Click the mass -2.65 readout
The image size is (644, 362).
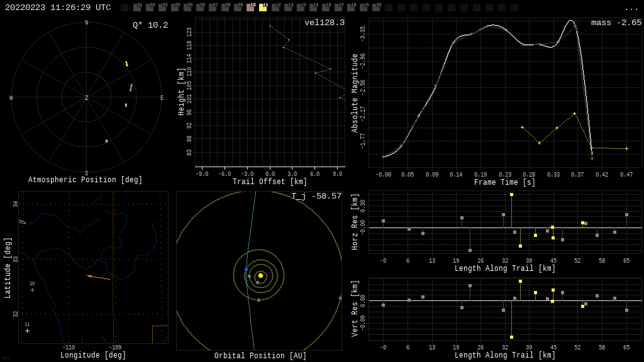[616, 23]
